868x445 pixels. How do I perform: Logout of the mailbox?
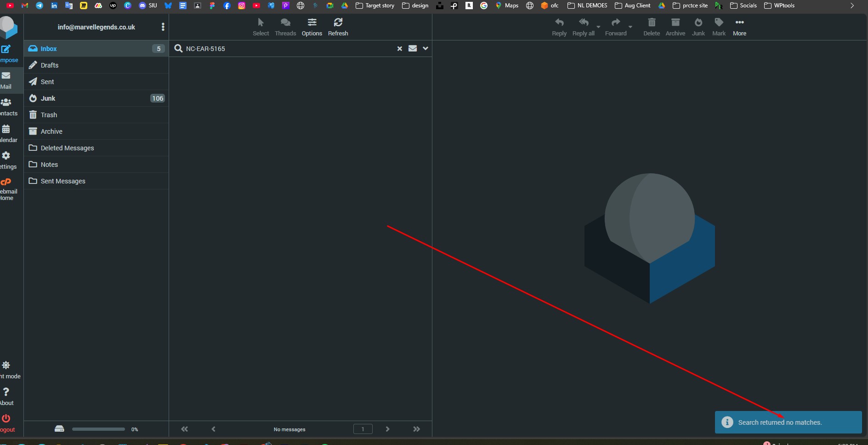point(7,422)
